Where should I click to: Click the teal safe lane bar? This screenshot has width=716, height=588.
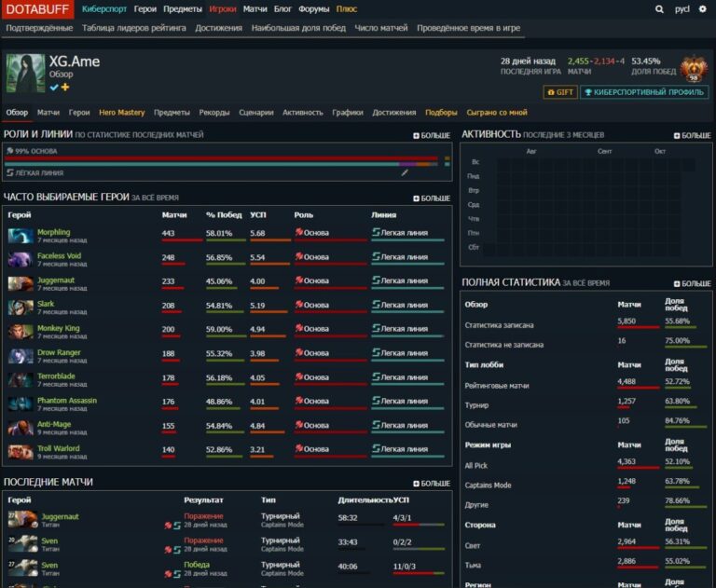(x=201, y=164)
